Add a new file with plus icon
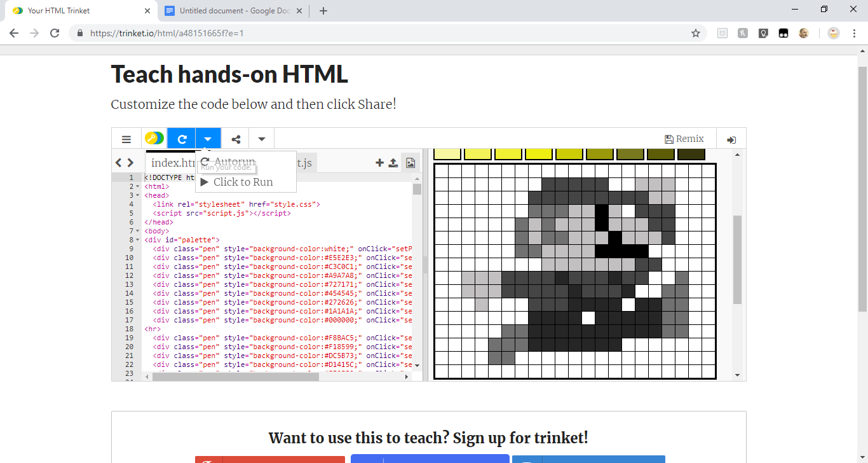The image size is (868, 463). point(380,163)
